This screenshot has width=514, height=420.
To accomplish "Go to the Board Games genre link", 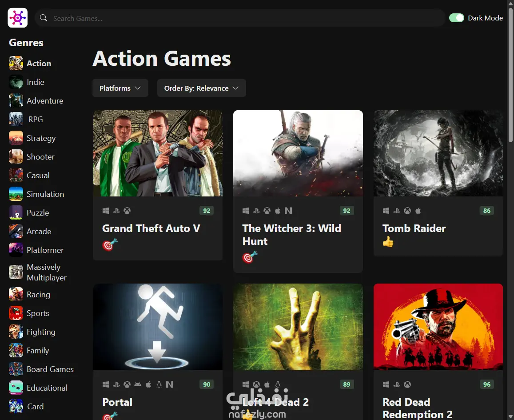I will point(50,369).
